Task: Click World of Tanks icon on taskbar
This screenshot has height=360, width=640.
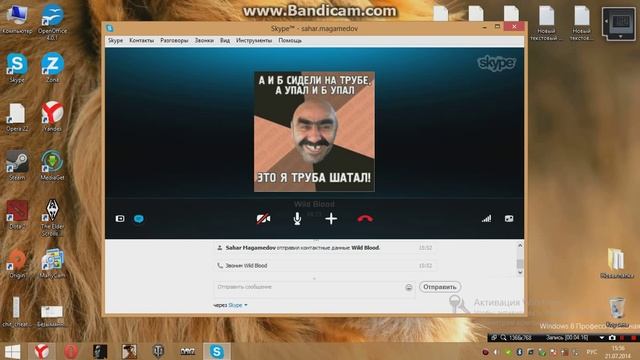Action: pyautogui.click(x=158, y=351)
